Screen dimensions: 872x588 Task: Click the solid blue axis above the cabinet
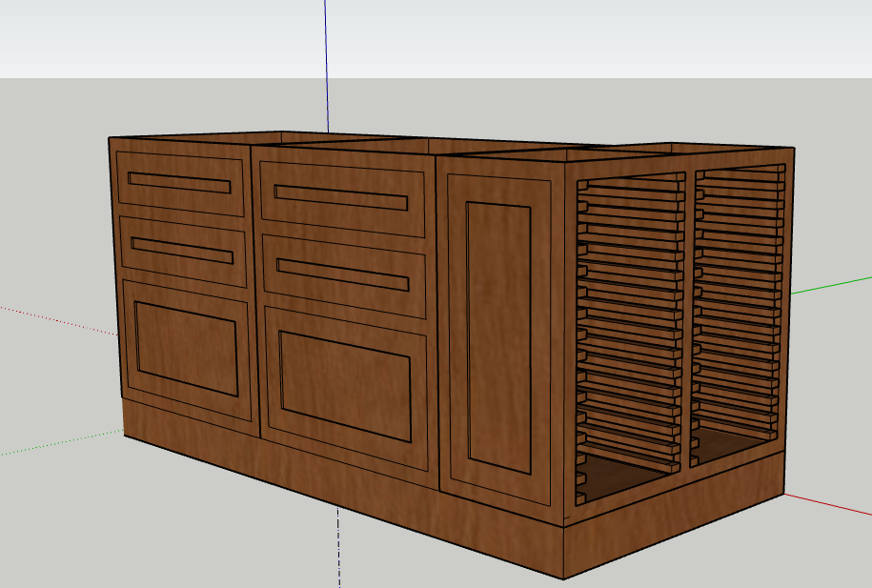(326, 57)
